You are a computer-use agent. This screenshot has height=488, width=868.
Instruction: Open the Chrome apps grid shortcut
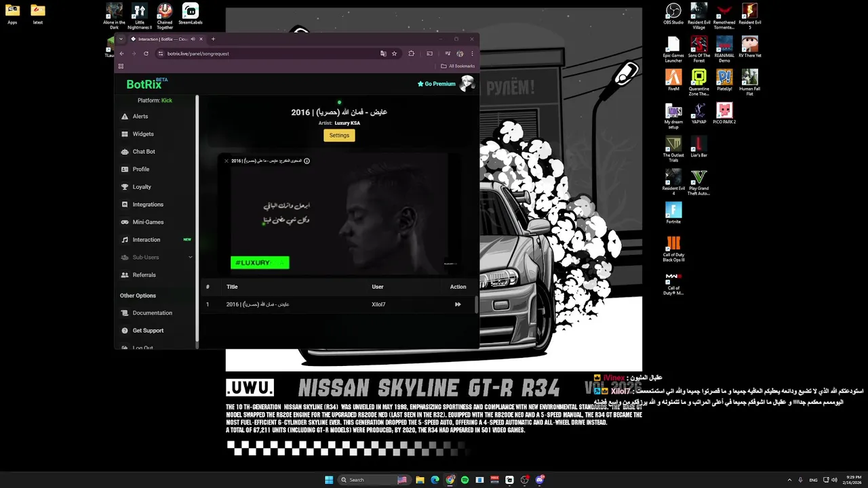pyautogui.click(x=121, y=66)
